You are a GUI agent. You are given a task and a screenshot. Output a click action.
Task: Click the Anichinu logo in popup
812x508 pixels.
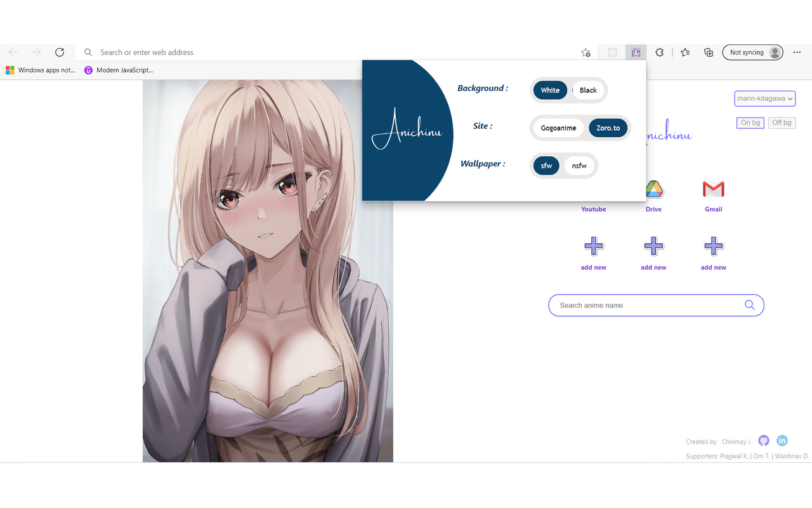pyautogui.click(x=407, y=130)
